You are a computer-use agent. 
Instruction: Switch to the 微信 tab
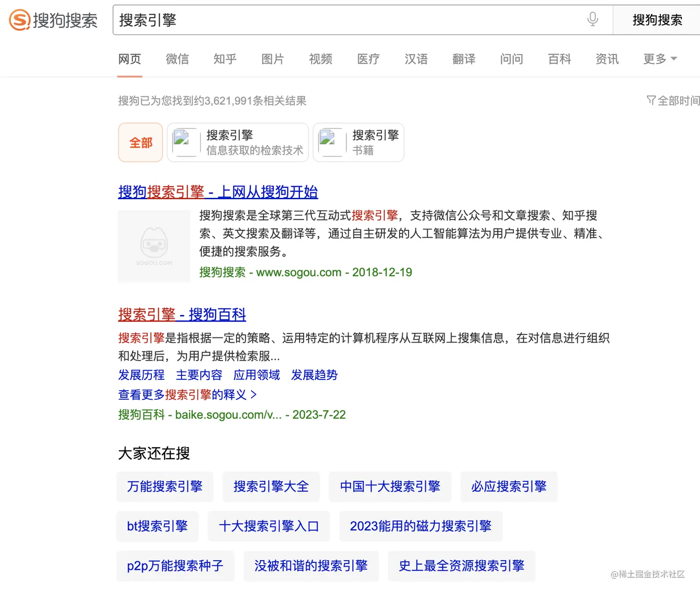click(x=177, y=59)
